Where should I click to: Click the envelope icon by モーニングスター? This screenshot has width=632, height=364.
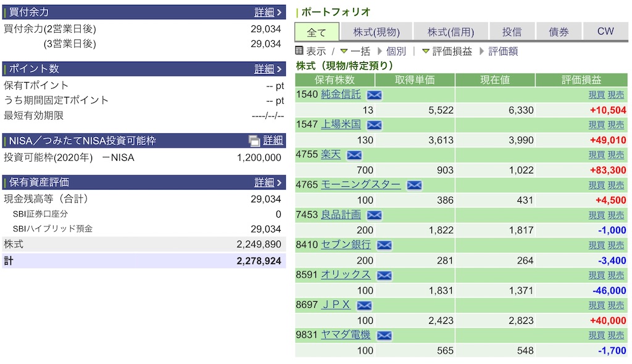coord(414,185)
